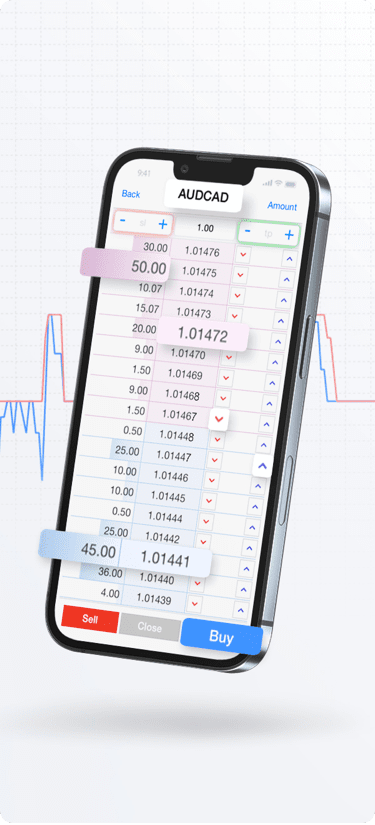Open the Amount option
The width and height of the screenshot is (375, 825).
282,206
